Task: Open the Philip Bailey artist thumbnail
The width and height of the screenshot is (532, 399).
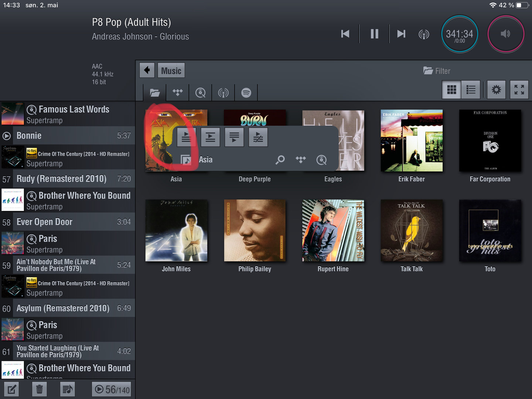Action: click(x=255, y=231)
